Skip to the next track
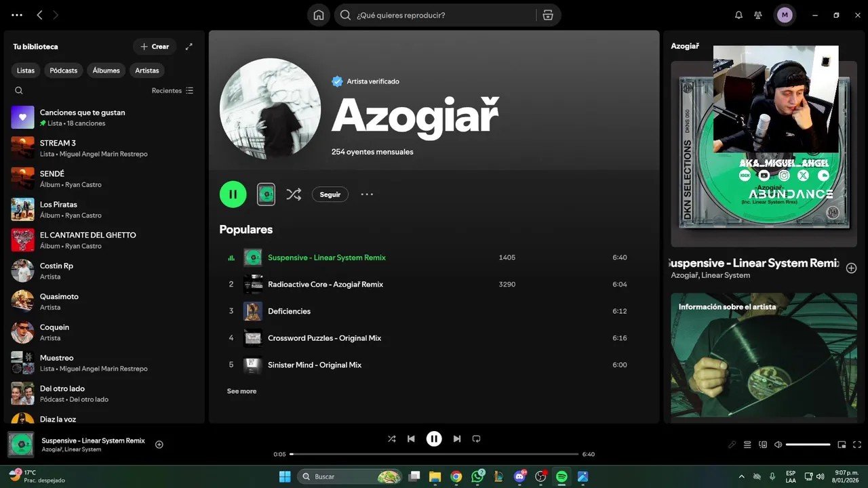The height and width of the screenshot is (488, 868). (x=457, y=439)
